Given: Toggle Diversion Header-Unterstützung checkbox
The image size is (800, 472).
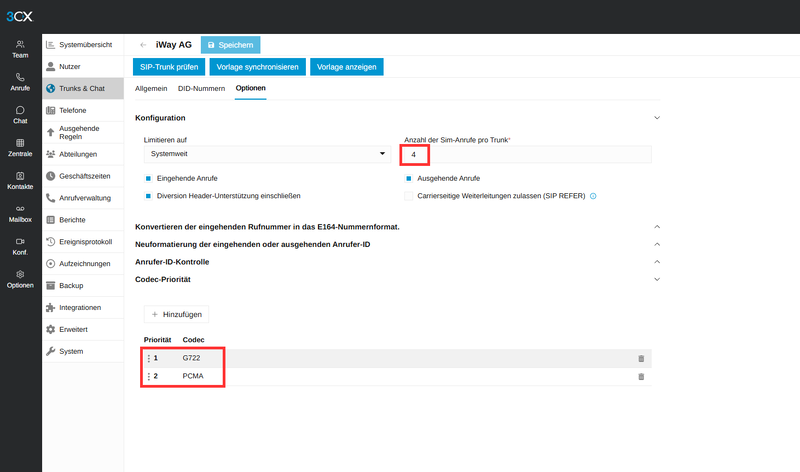Looking at the screenshot, I should click(148, 196).
